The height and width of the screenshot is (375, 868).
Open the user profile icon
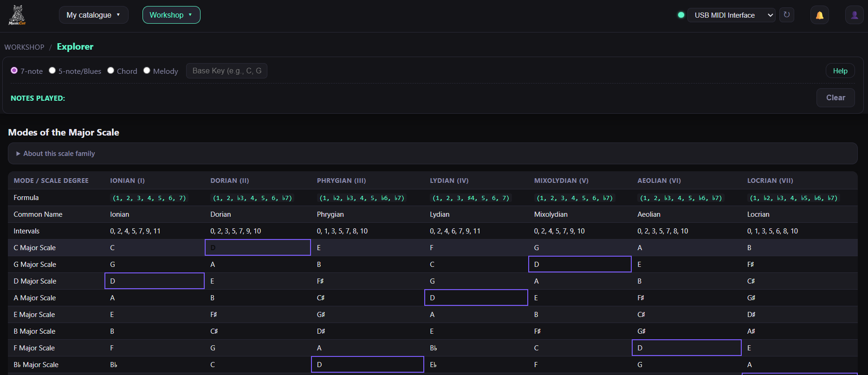pyautogui.click(x=855, y=15)
